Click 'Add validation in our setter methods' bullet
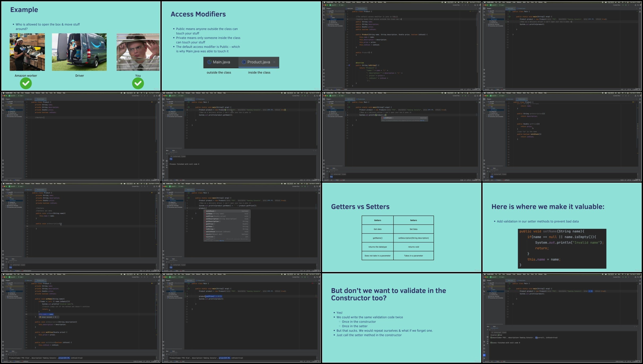The height and width of the screenshot is (364, 643). 538,221
